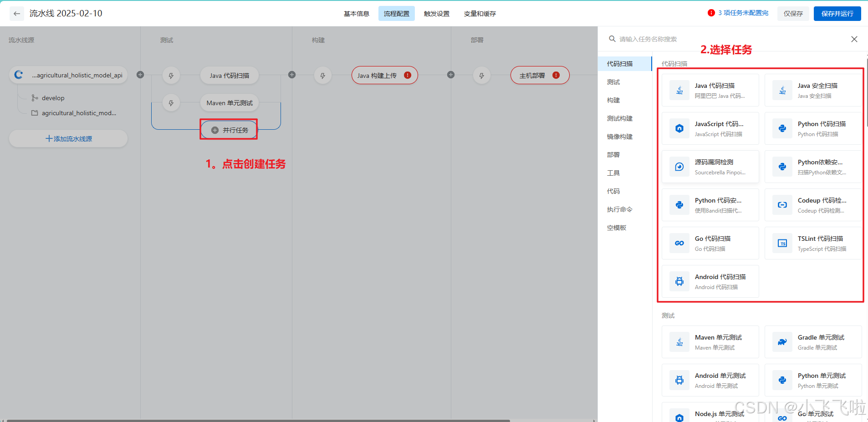Click the 仅保存 button
This screenshot has height=422, width=868.
click(x=793, y=14)
